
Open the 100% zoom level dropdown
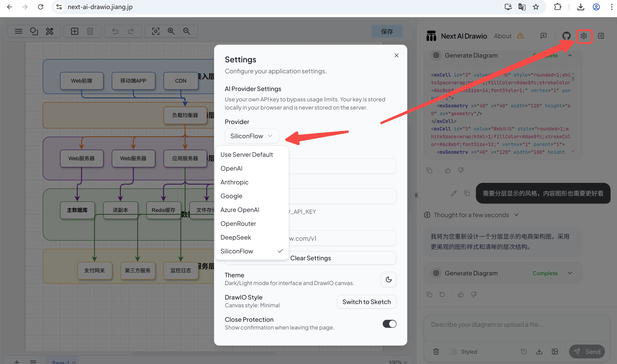[x=398, y=362]
